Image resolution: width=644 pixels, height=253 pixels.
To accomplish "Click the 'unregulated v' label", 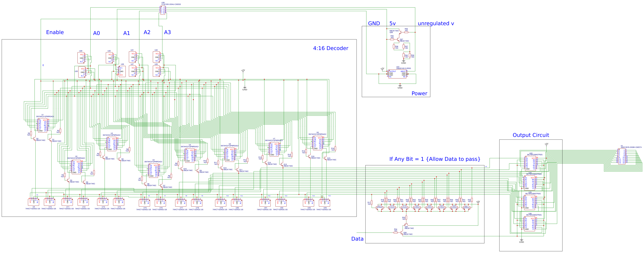I will 436,23.
